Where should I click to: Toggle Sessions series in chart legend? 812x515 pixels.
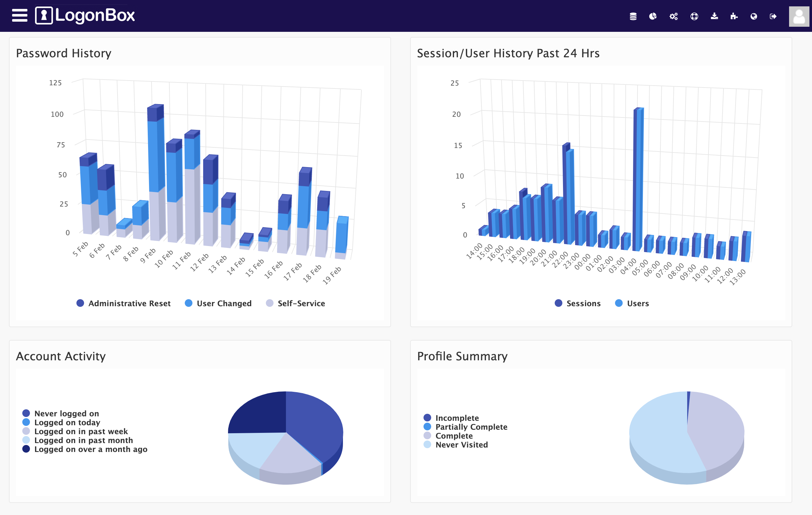(578, 303)
